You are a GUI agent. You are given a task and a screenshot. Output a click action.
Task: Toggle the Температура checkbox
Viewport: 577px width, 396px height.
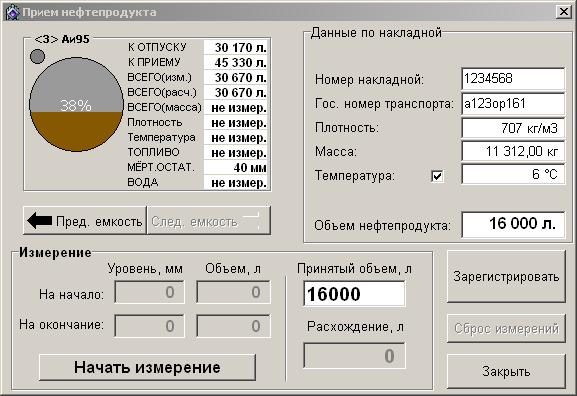point(437,176)
